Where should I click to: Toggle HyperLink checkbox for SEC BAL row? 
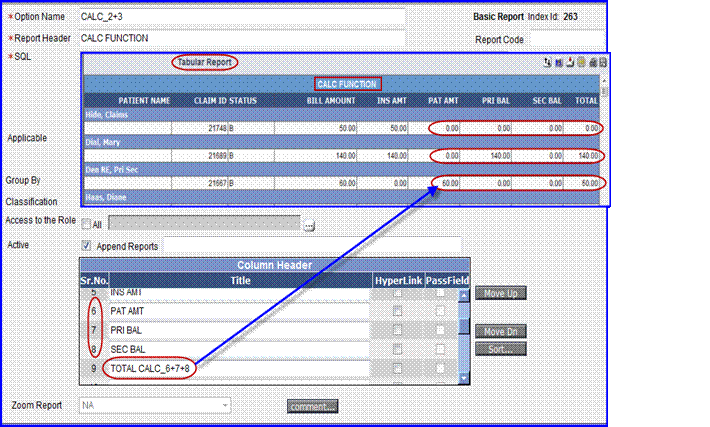pyautogui.click(x=397, y=349)
